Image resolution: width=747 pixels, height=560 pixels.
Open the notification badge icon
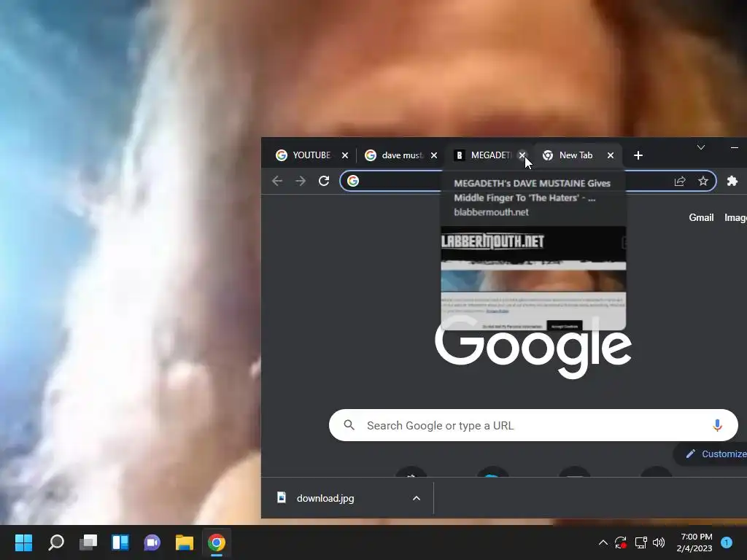tap(727, 542)
